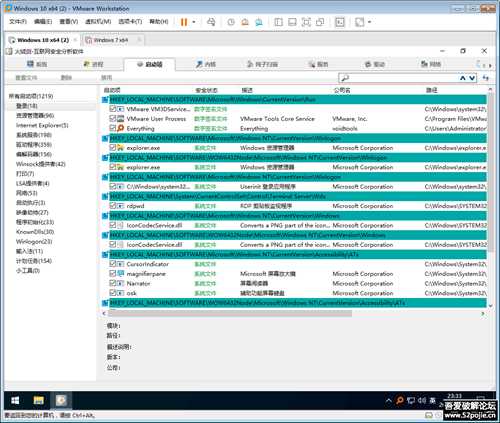
Task: Open File Explorer from the taskbar
Action: (x=39, y=400)
